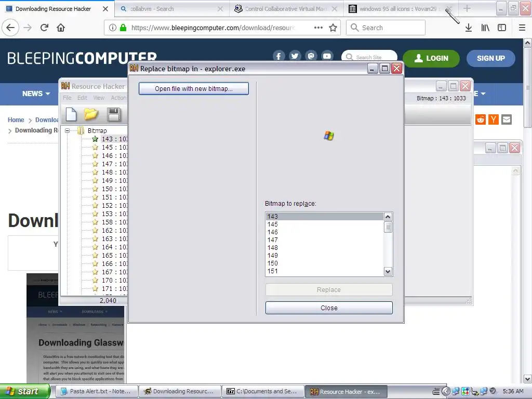Click New file icon in Resource Hacker toolbar

(71, 114)
